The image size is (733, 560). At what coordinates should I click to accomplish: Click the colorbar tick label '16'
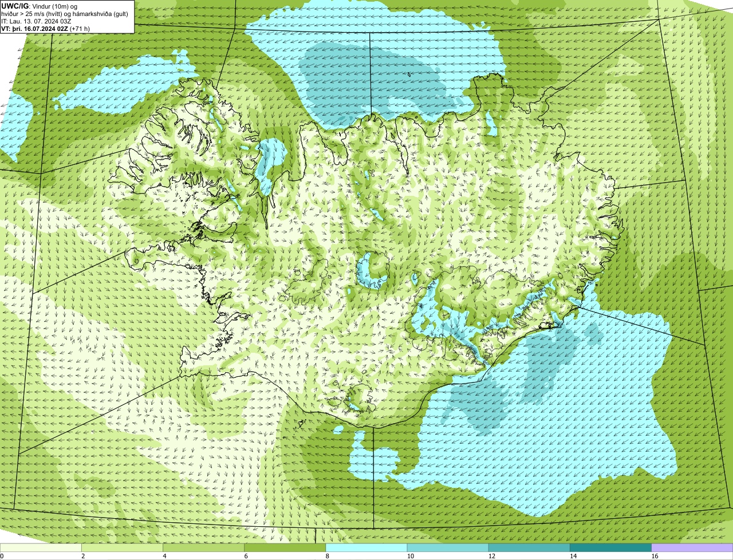pyautogui.click(x=655, y=556)
